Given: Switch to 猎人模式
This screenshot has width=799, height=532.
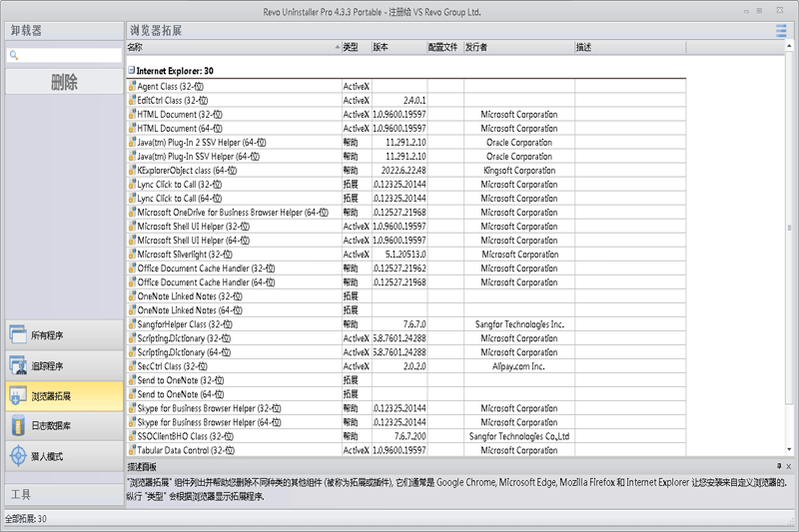Looking at the screenshot, I should (64, 456).
